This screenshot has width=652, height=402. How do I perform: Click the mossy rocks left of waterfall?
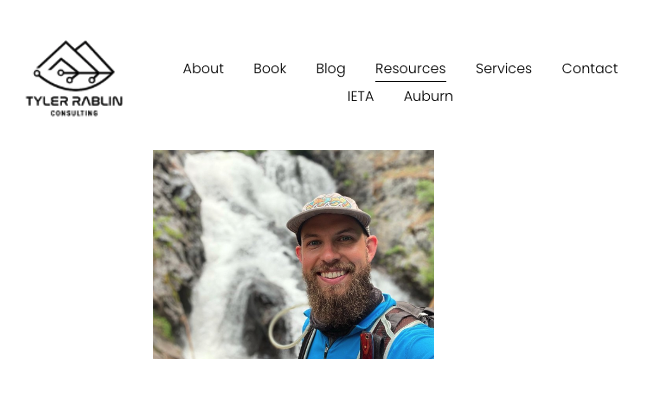pyautogui.click(x=175, y=249)
